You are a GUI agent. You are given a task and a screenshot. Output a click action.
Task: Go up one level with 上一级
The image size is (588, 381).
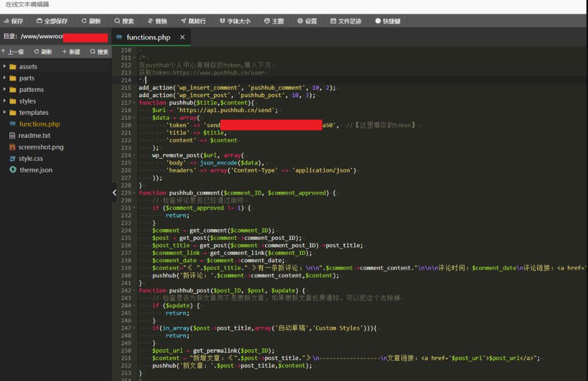(x=13, y=52)
